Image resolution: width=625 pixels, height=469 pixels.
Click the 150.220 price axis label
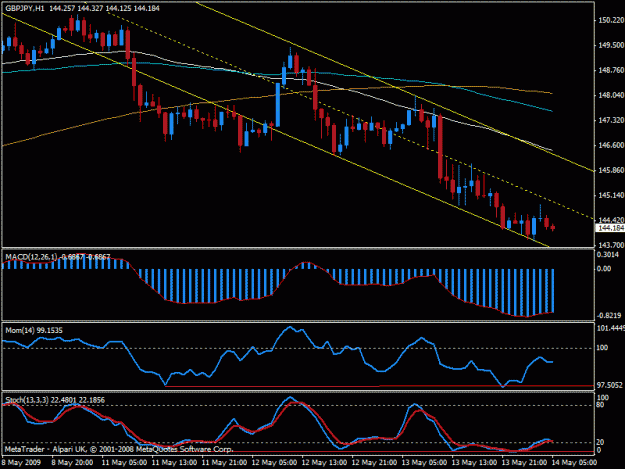tap(611, 20)
